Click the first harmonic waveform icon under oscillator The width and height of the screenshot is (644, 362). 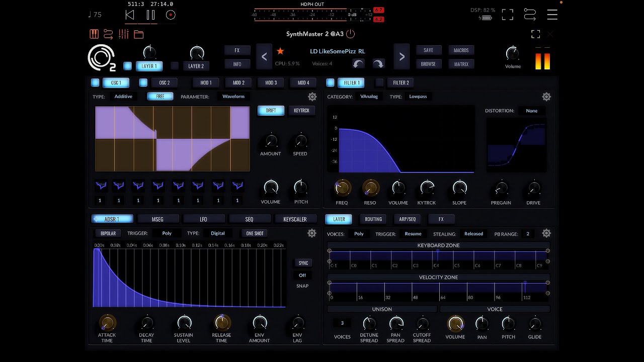[x=100, y=186]
